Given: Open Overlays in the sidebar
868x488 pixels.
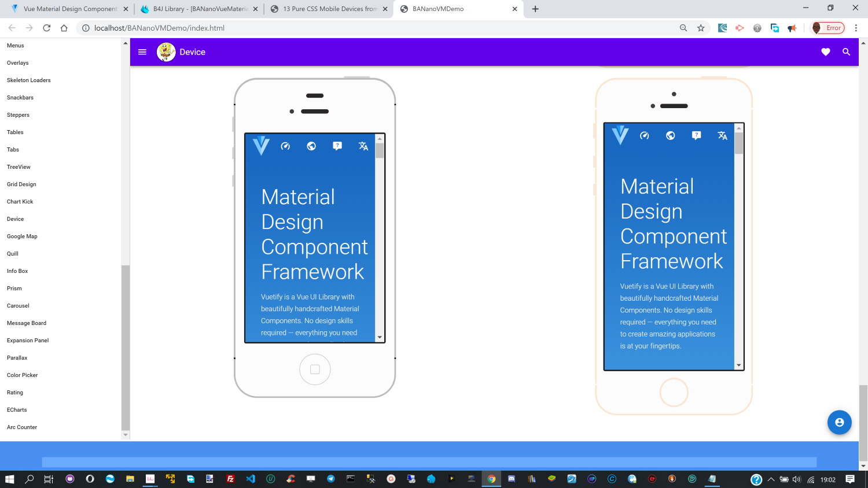Looking at the screenshot, I should (18, 63).
